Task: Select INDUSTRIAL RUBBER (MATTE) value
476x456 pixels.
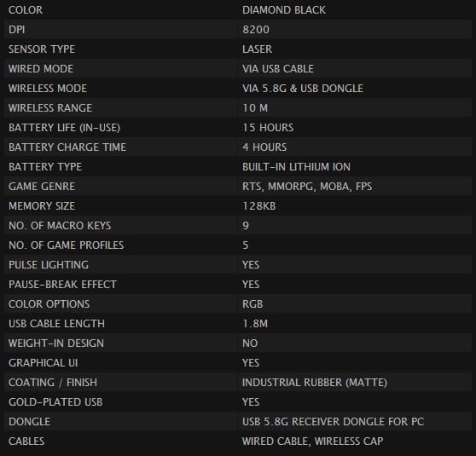Action: (x=315, y=383)
